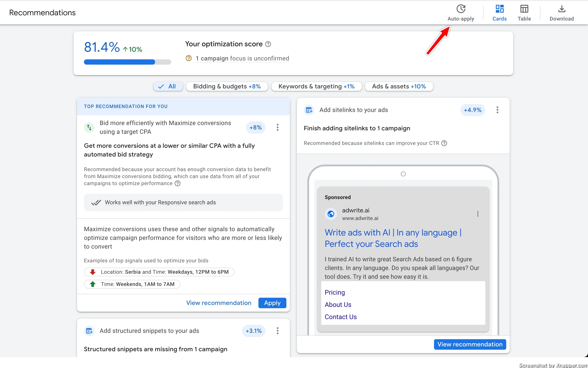
Task: Open three-dot menu on structured snippets card
Action: pos(277,330)
